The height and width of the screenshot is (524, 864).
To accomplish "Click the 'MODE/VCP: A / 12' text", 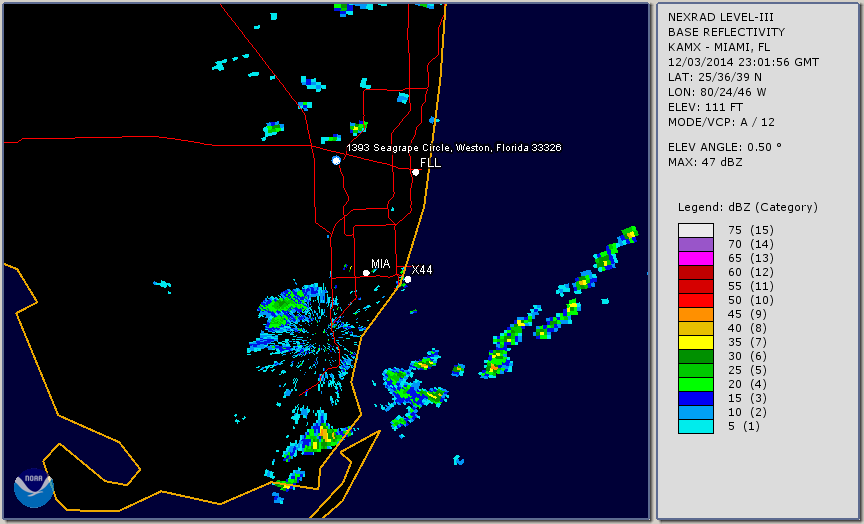I will [721, 122].
